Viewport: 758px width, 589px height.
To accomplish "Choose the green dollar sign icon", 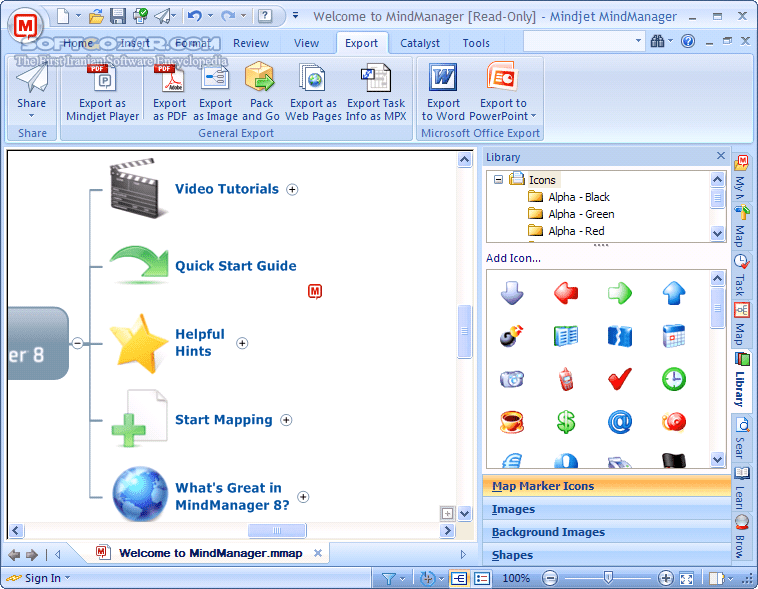I will (566, 422).
